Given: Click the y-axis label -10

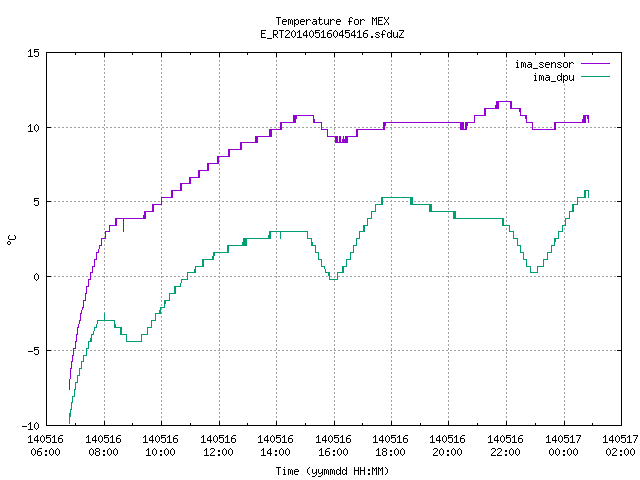Looking at the screenshot, I should pos(31,426).
